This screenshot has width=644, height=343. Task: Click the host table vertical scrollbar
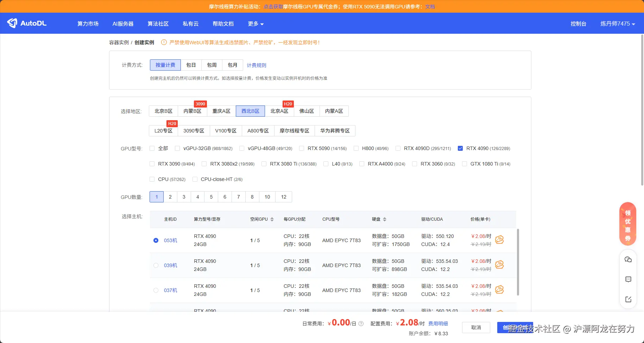pyautogui.click(x=518, y=262)
